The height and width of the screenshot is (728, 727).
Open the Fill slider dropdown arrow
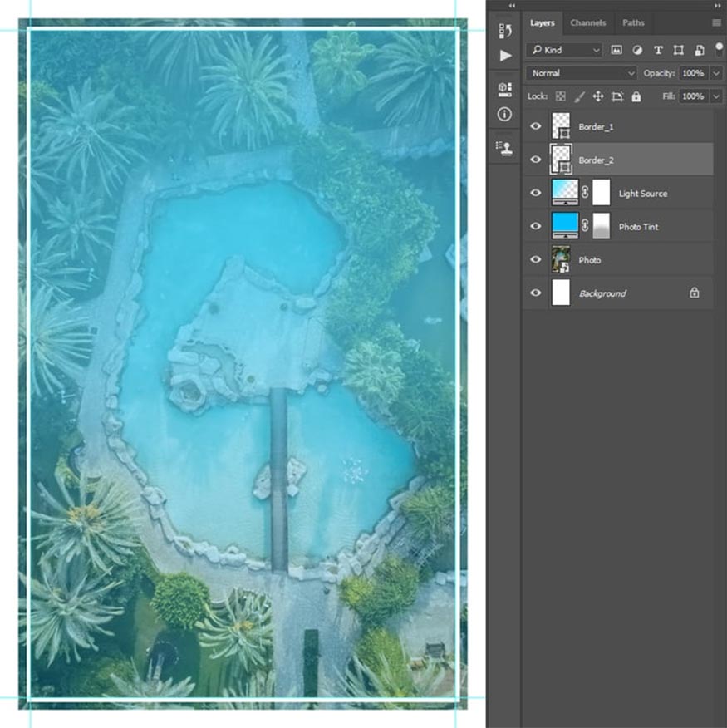(x=716, y=96)
